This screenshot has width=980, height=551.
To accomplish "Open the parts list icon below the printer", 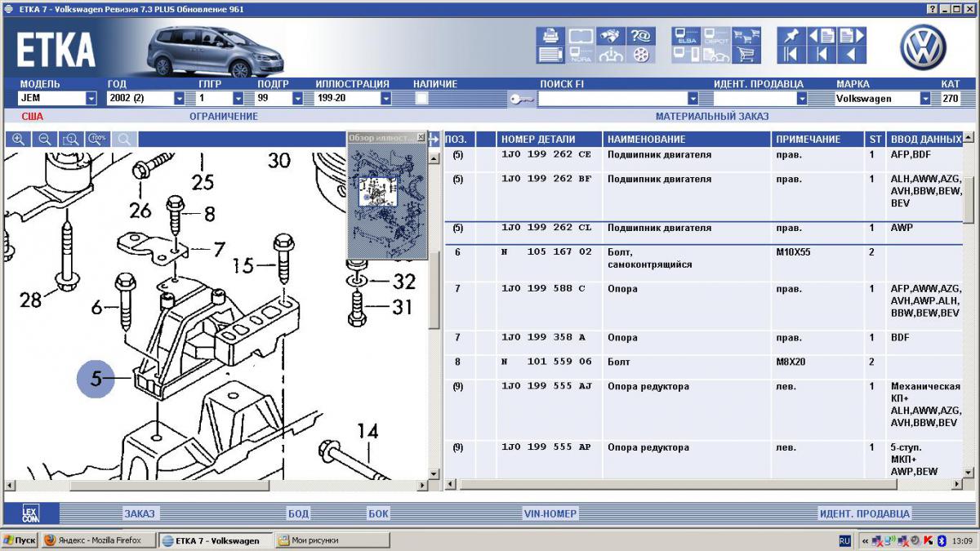I will (x=550, y=55).
